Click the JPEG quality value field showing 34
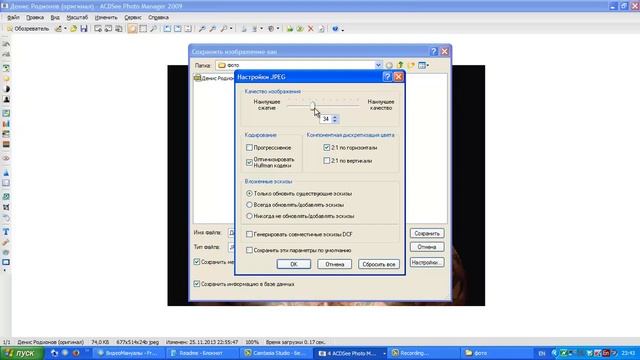Viewport: 640px width, 360px height. [326, 119]
